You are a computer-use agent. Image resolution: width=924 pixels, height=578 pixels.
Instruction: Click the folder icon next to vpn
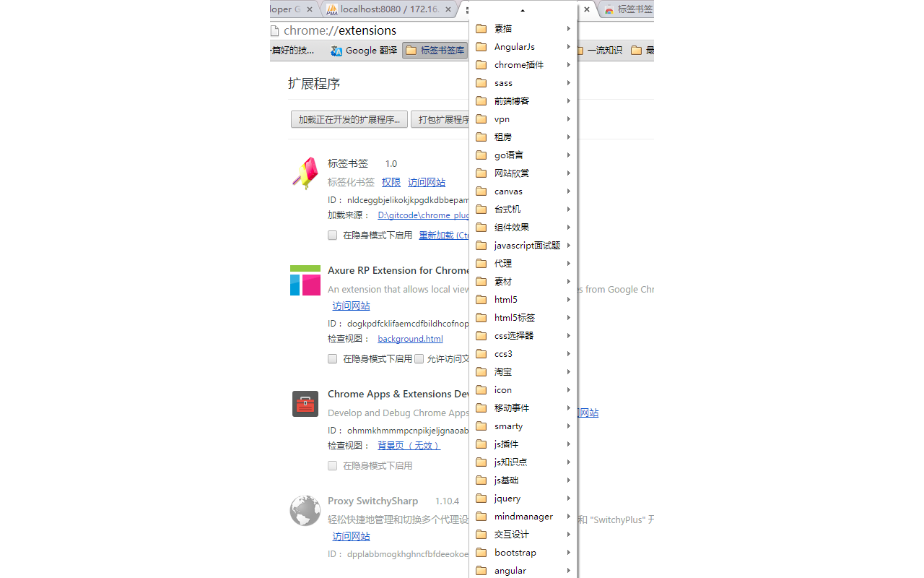pyautogui.click(x=481, y=118)
